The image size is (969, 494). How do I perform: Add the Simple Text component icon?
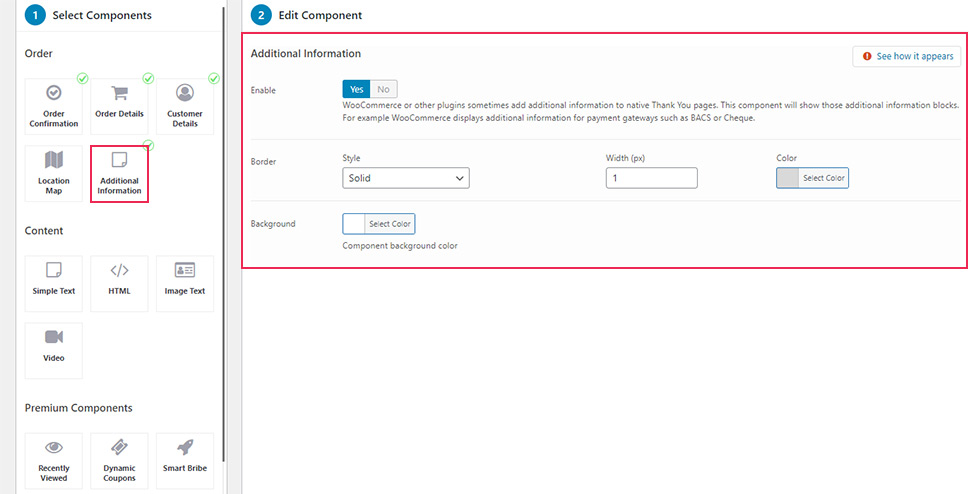tap(54, 270)
